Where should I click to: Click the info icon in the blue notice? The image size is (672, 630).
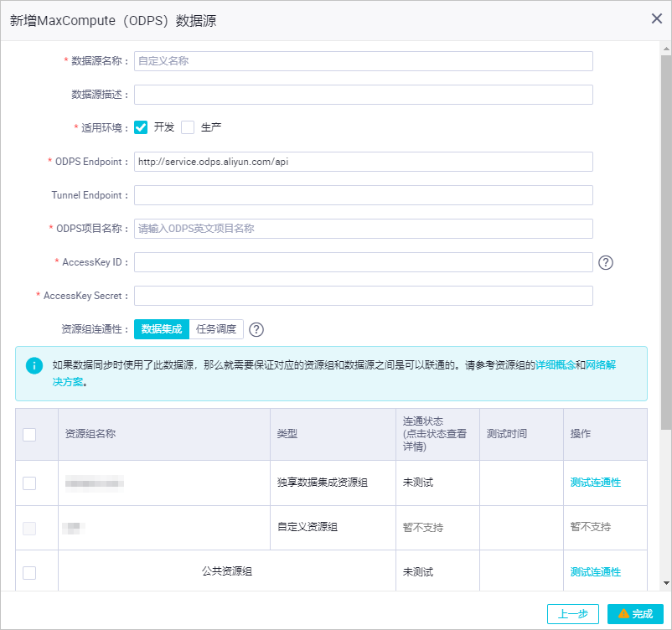[x=34, y=365]
